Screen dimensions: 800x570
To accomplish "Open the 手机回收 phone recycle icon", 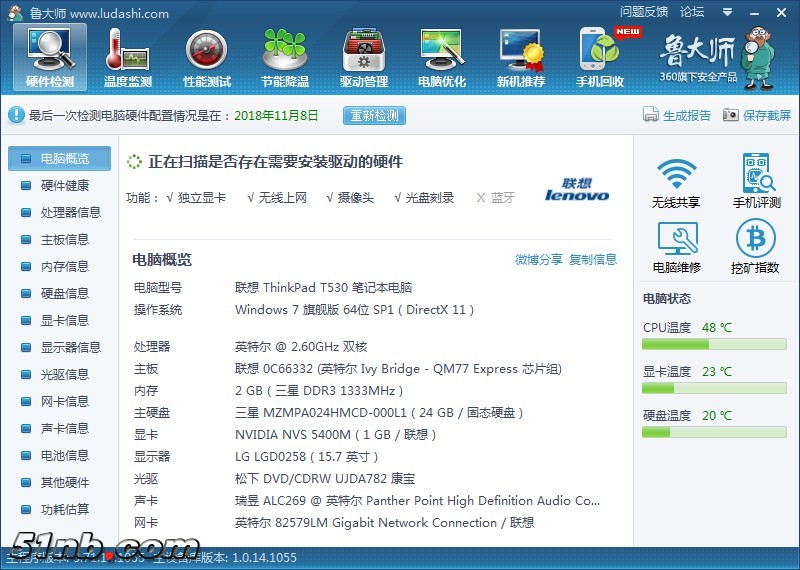I will pyautogui.click(x=600, y=56).
